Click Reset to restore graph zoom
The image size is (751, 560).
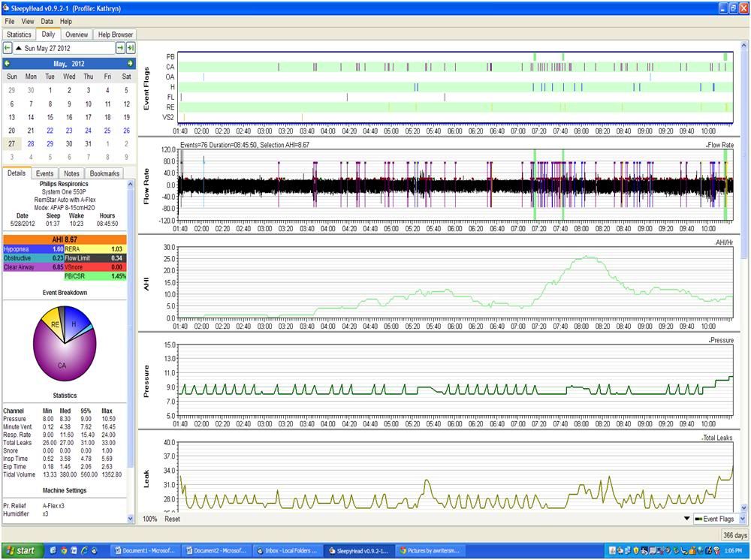pyautogui.click(x=172, y=519)
